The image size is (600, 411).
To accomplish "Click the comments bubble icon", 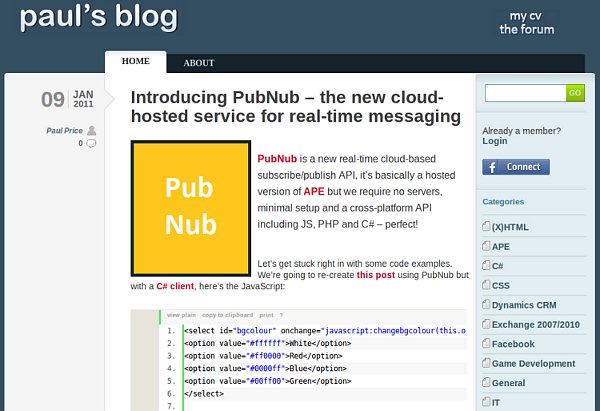I will 91,144.
